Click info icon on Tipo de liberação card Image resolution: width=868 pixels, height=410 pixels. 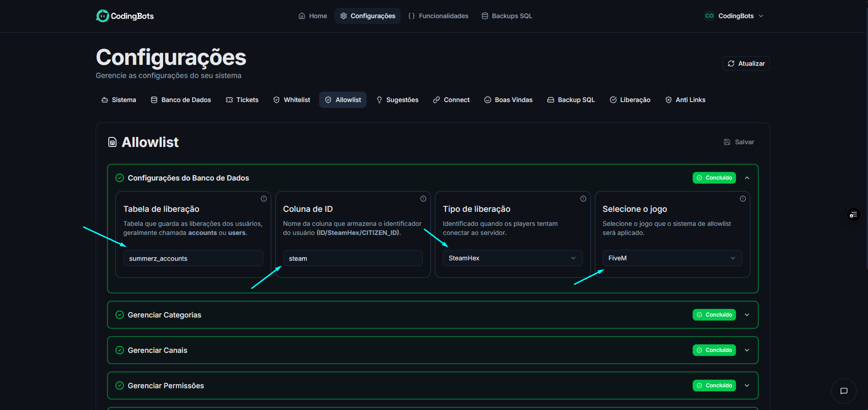[583, 199]
